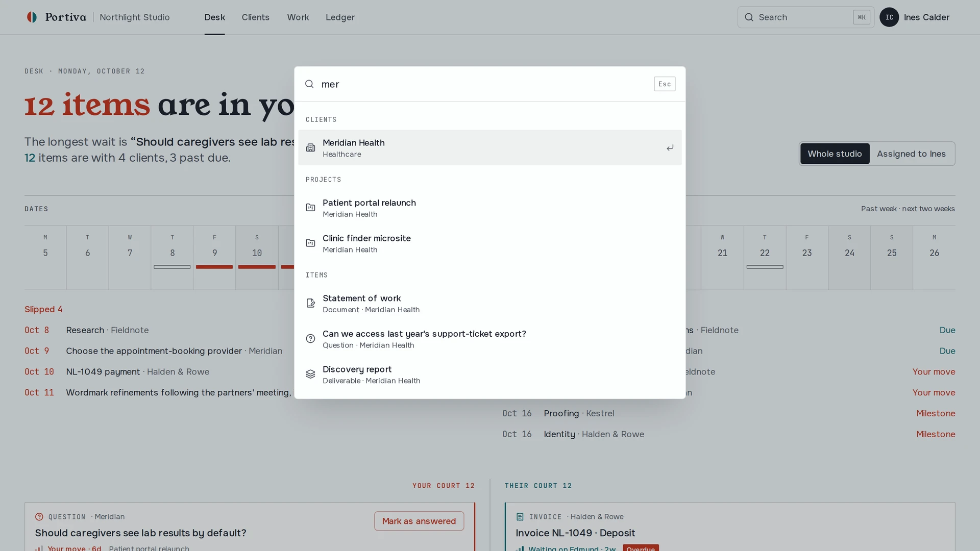980x551 pixels.
Task: Open support-ticket export question result
Action: click(x=489, y=339)
